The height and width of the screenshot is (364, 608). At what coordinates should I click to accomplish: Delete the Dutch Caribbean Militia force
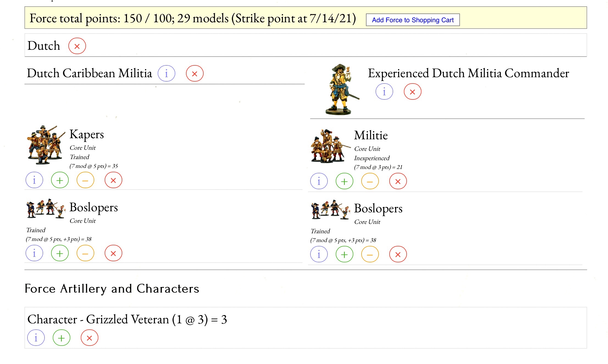point(195,73)
